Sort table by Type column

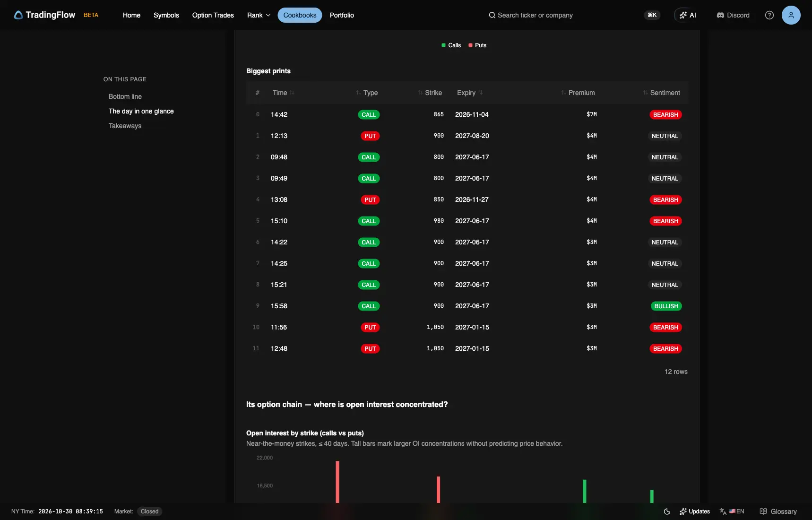[x=367, y=93]
